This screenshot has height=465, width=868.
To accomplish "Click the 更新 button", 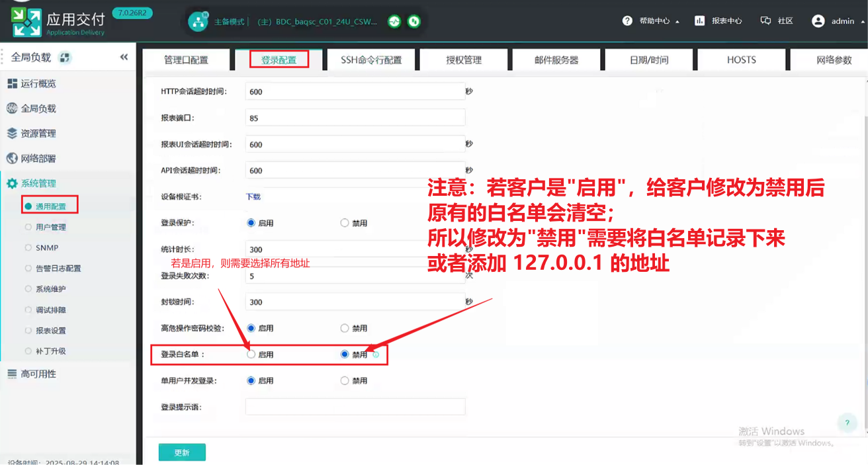I will (182, 452).
